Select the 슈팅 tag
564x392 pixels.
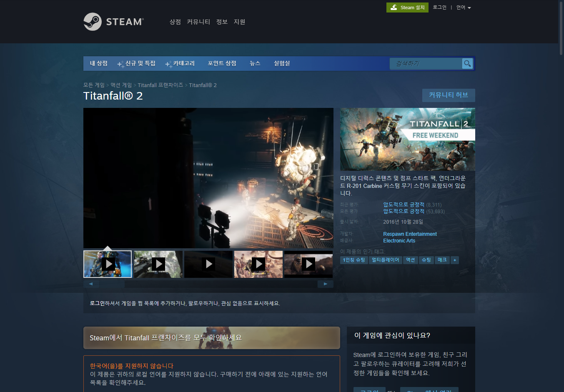point(426,260)
